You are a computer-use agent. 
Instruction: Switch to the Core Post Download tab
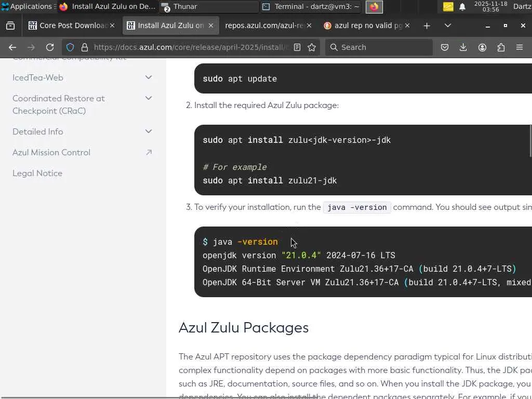point(69,25)
